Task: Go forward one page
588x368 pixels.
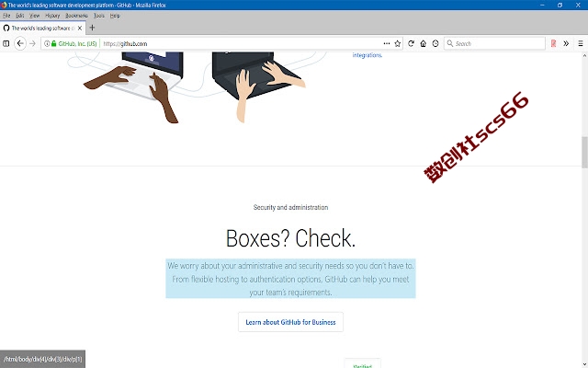Action: click(33, 43)
